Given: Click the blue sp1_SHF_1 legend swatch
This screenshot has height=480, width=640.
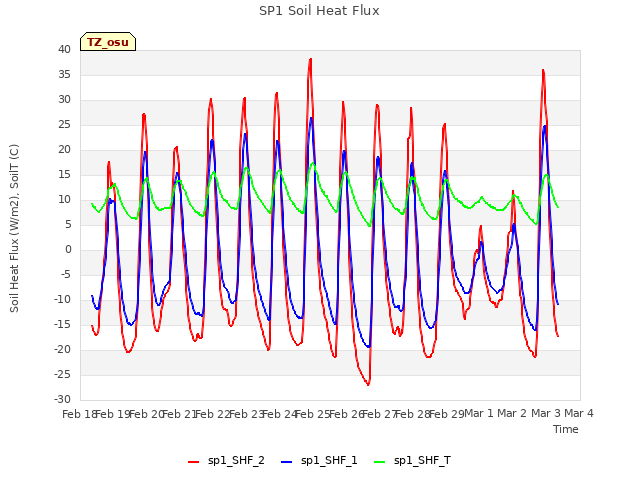Looking at the screenshot, I should tap(287, 462).
